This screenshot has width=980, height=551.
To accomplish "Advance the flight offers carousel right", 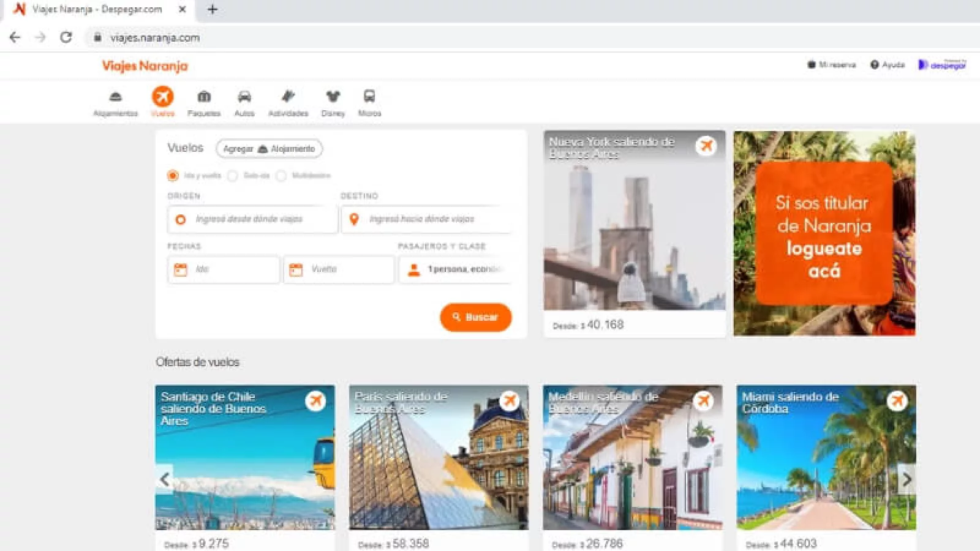I will (x=907, y=479).
